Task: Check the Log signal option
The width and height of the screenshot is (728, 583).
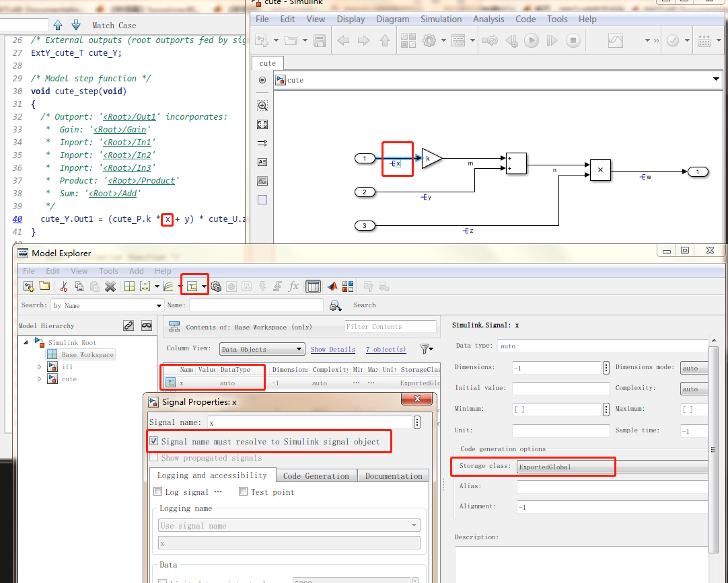Action: [x=157, y=492]
